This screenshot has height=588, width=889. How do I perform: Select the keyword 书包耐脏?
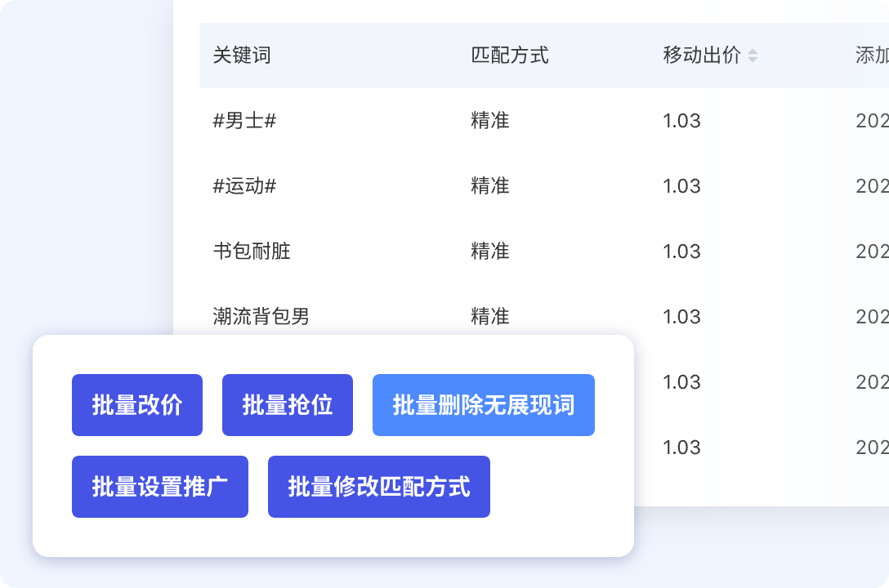point(243,251)
